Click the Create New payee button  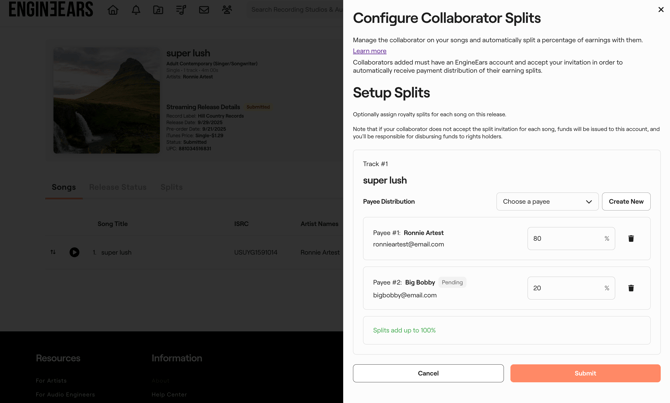(626, 202)
